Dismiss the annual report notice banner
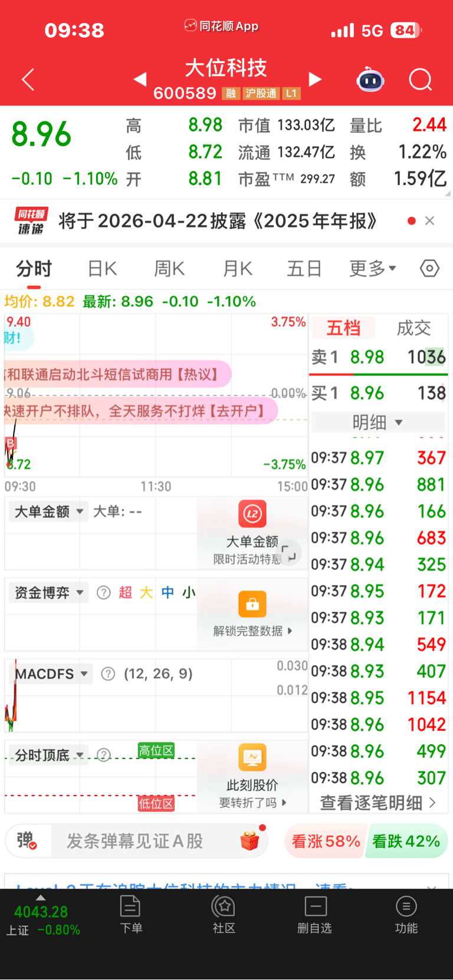This screenshot has height=980, width=453. (x=429, y=221)
